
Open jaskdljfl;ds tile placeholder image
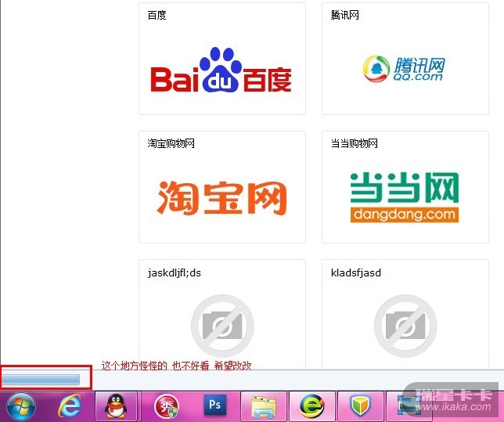coord(222,326)
